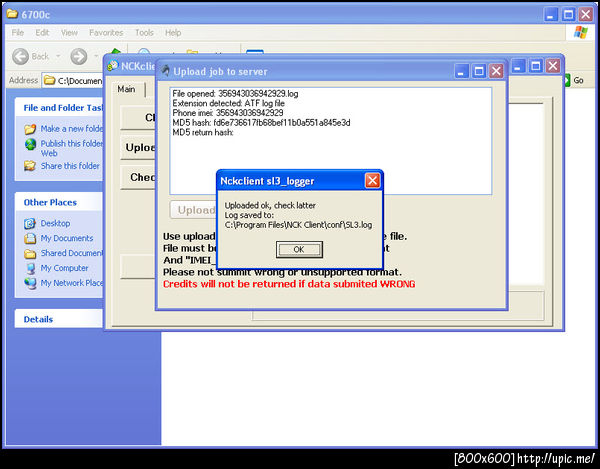Open My Computer from Other Places
Screen dimensions: 600x469
click(x=64, y=268)
